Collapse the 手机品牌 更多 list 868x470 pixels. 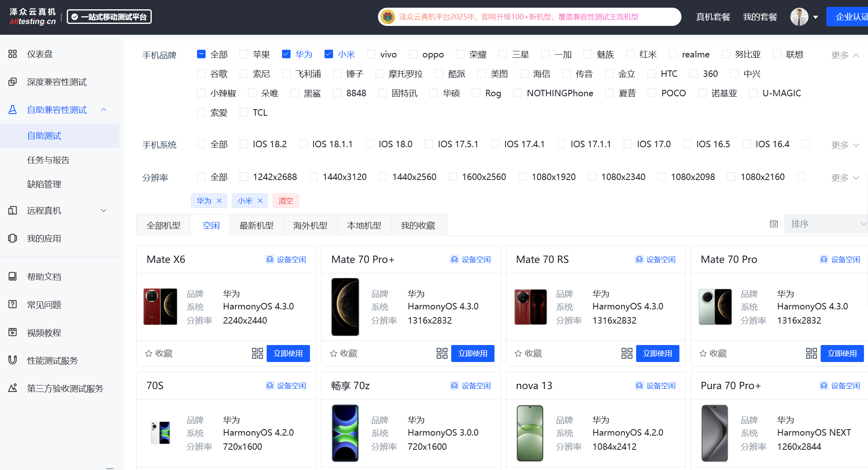click(x=845, y=55)
